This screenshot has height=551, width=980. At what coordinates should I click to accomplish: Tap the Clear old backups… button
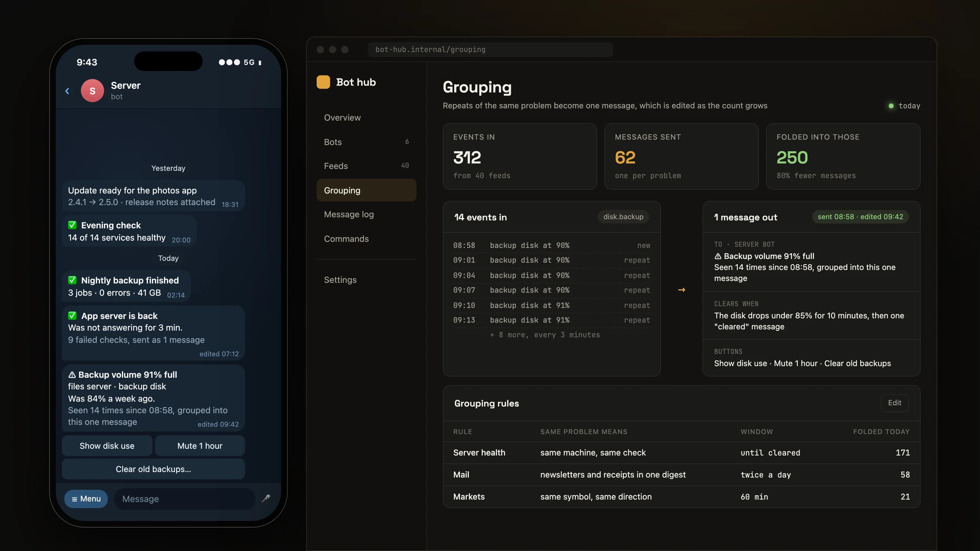click(153, 469)
